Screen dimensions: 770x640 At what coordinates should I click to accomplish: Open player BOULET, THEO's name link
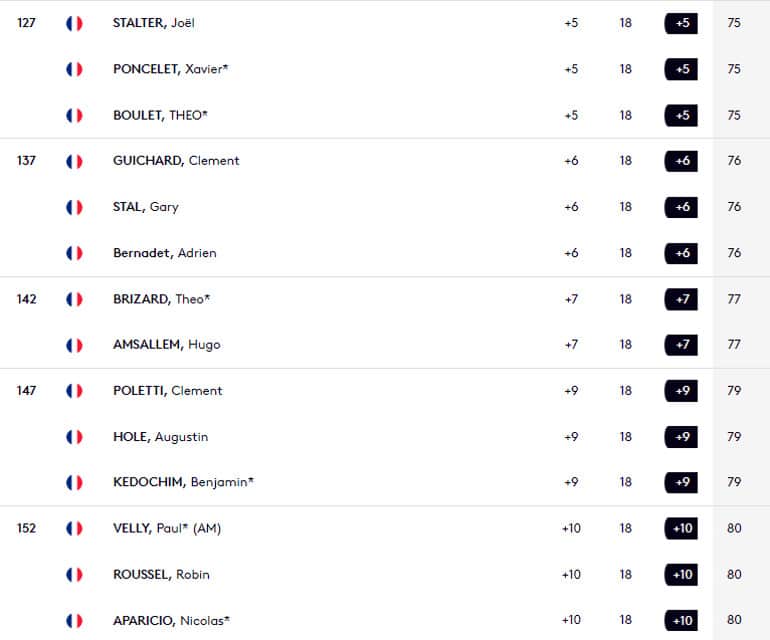160,115
